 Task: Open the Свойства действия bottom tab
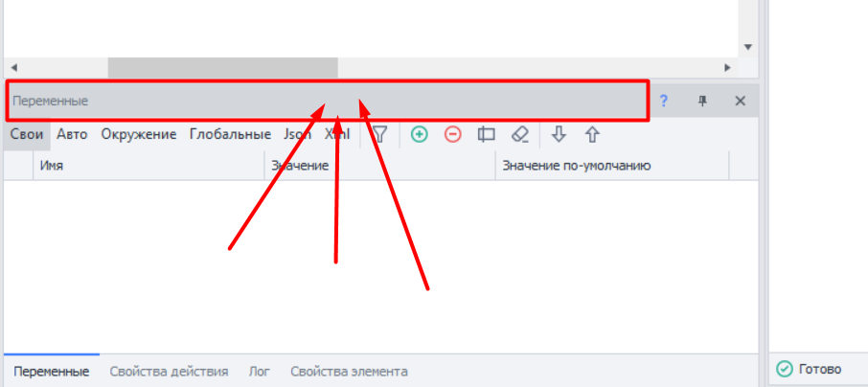tap(169, 371)
